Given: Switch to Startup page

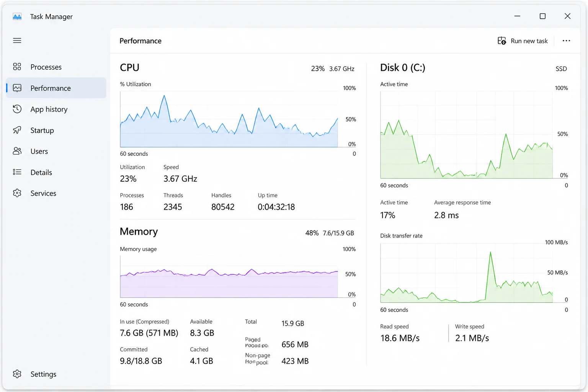Looking at the screenshot, I should click(x=56, y=130).
